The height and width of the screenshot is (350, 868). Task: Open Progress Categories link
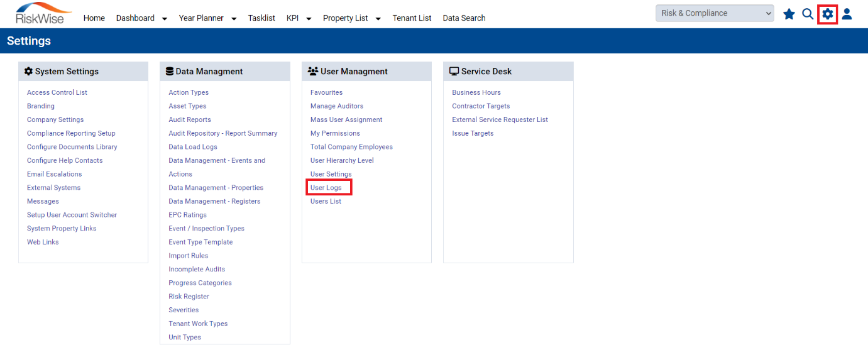[x=200, y=283]
